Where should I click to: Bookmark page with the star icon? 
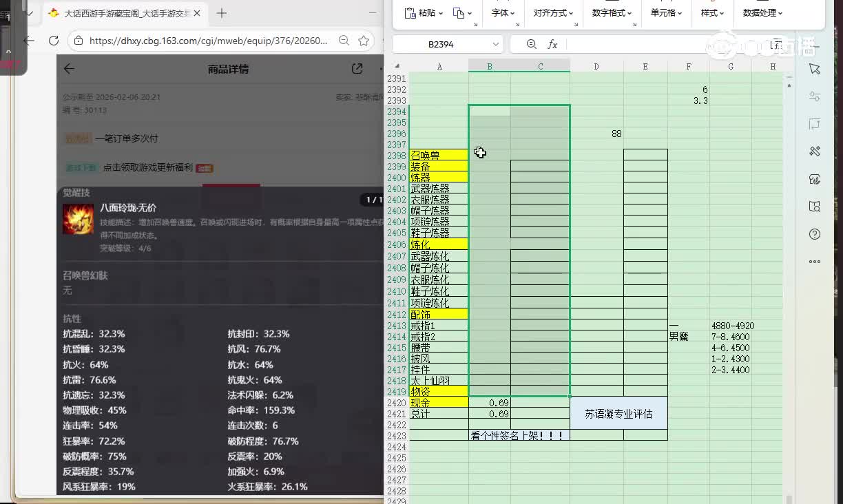[x=364, y=41]
